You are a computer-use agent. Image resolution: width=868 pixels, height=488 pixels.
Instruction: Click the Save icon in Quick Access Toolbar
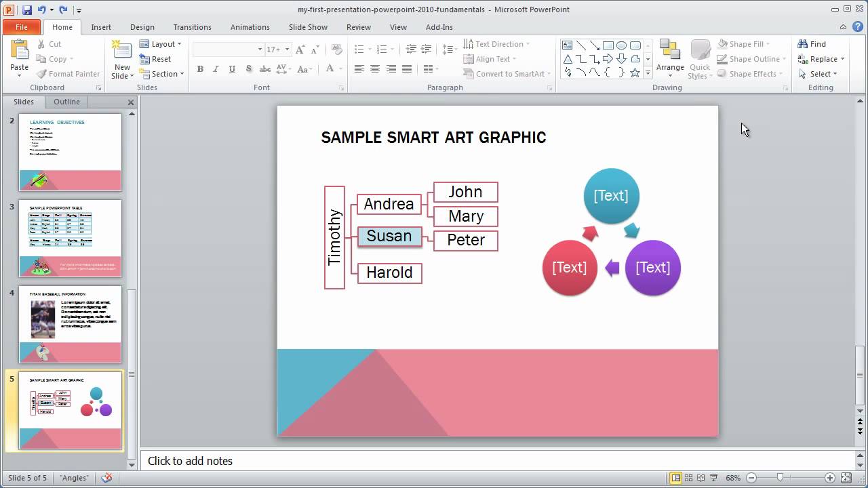(x=27, y=10)
